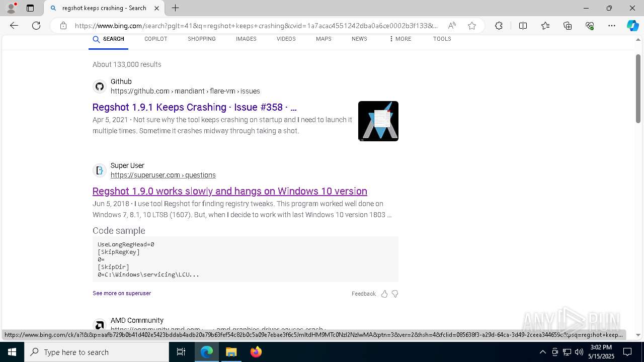Open the TOOLS options
Screen dimensions: 644x362
(442, 39)
